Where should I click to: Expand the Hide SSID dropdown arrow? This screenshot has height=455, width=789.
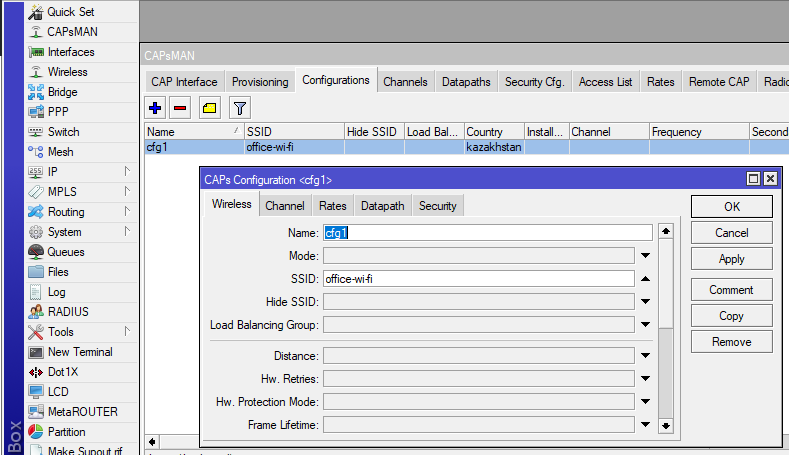645,302
